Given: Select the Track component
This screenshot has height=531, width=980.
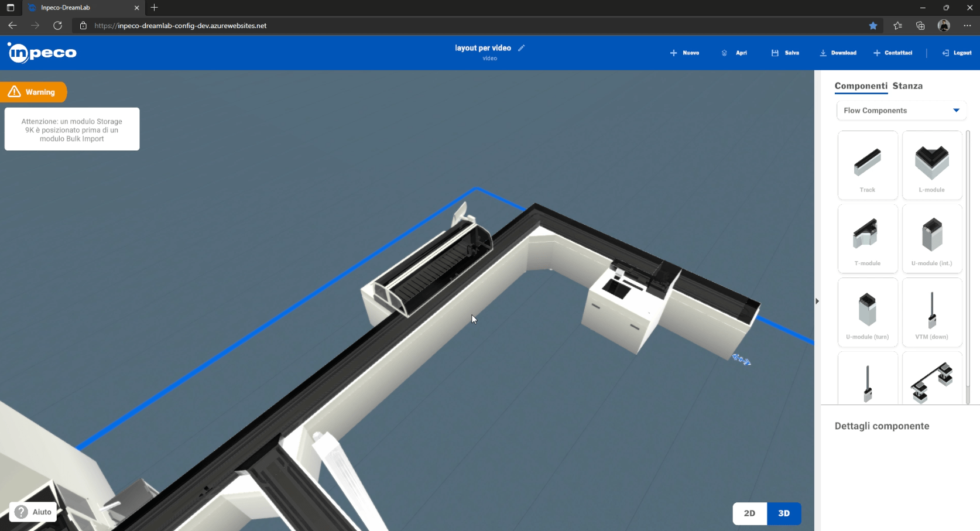Looking at the screenshot, I should pyautogui.click(x=867, y=165).
